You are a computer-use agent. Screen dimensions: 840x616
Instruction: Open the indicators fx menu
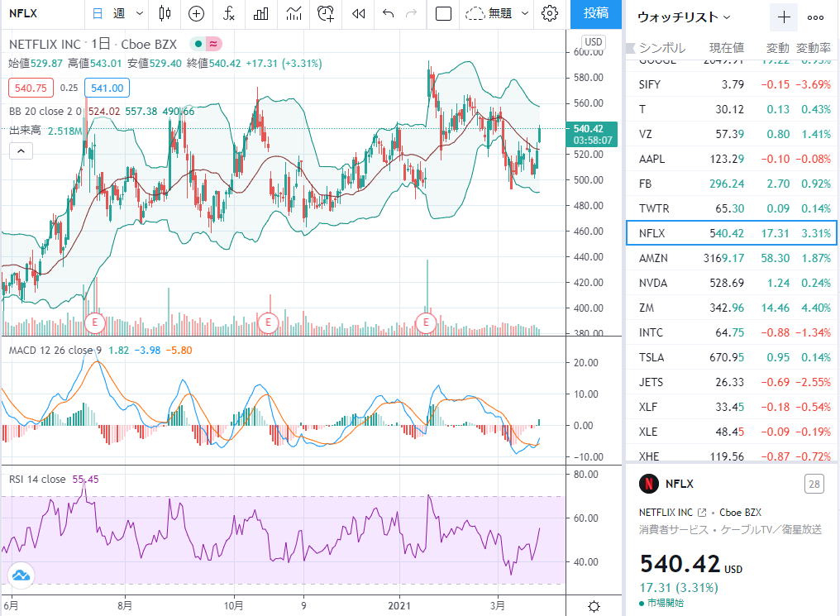[229, 13]
